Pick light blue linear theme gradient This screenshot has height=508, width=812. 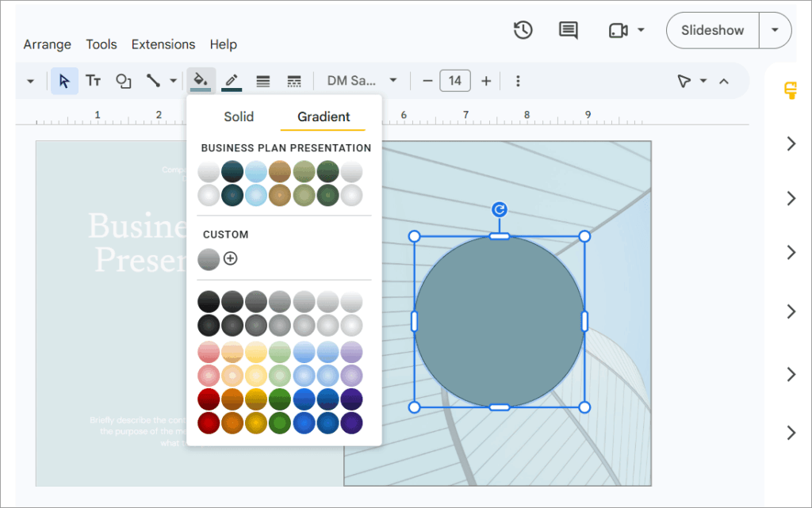(x=256, y=172)
